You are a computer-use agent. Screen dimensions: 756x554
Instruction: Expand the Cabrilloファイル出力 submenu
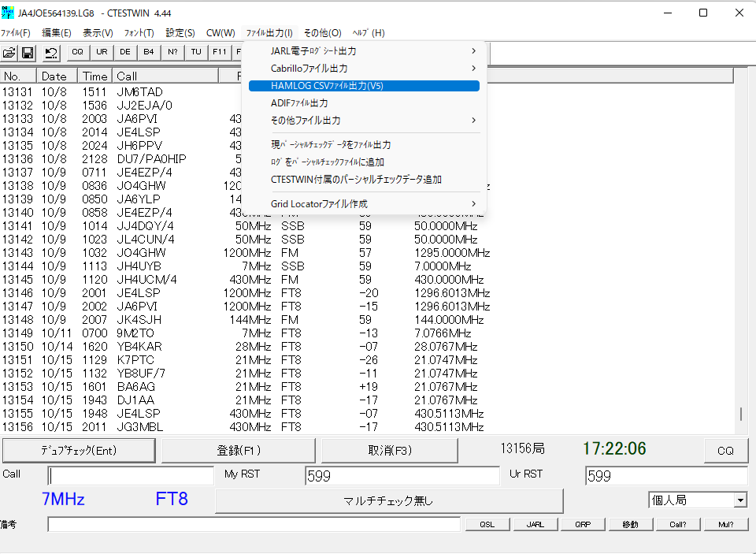(309, 69)
